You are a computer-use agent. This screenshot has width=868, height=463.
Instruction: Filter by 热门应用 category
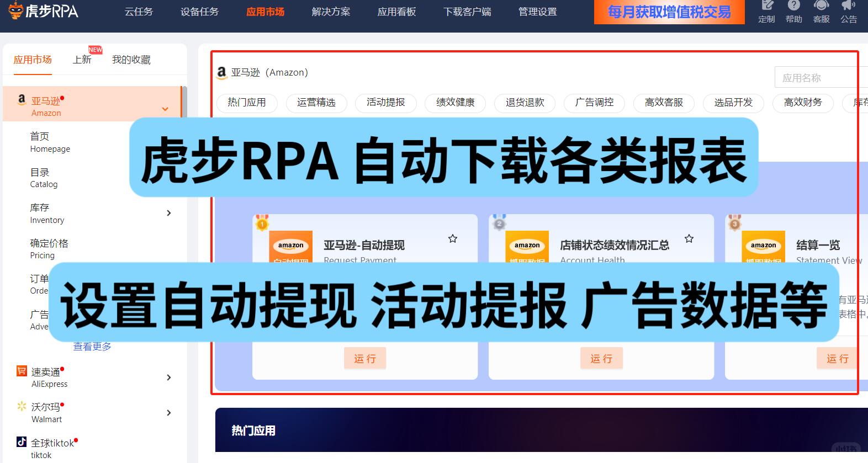click(x=247, y=103)
